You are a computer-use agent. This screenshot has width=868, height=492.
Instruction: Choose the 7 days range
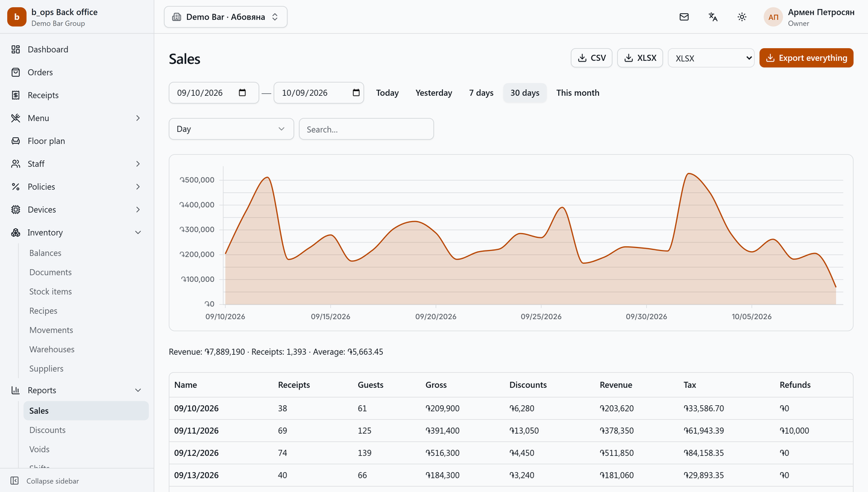pos(481,93)
